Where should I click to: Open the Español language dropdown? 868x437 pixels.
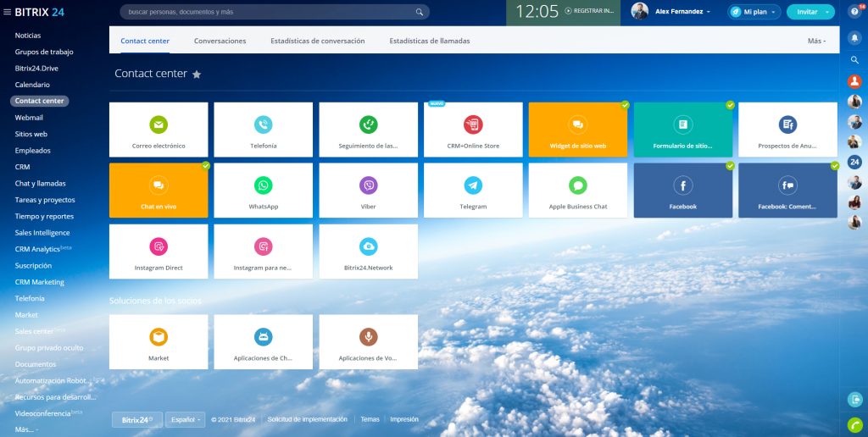tap(186, 419)
